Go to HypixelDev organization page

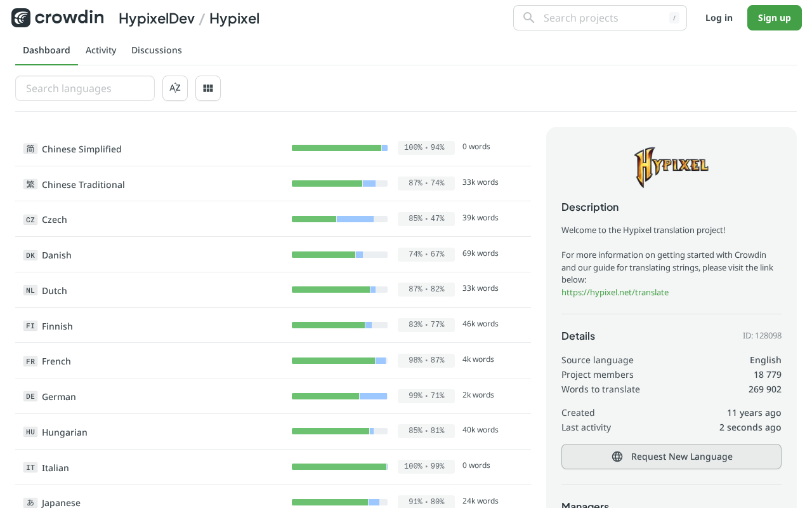click(157, 18)
